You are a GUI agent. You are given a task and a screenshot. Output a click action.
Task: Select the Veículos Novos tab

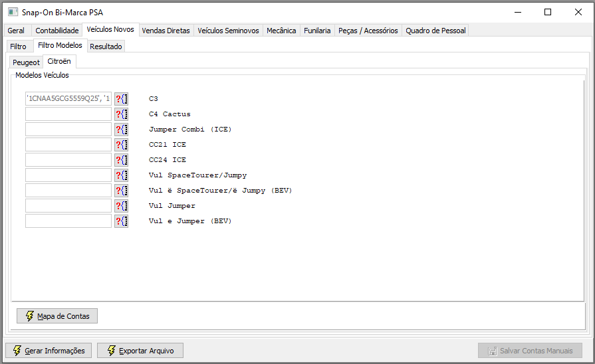click(110, 30)
